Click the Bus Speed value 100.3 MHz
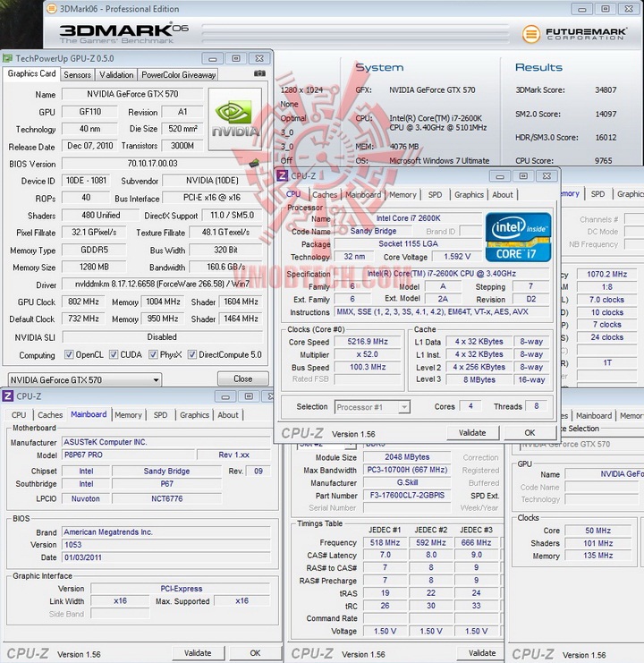The image size is (644, 663). (368, 367)
